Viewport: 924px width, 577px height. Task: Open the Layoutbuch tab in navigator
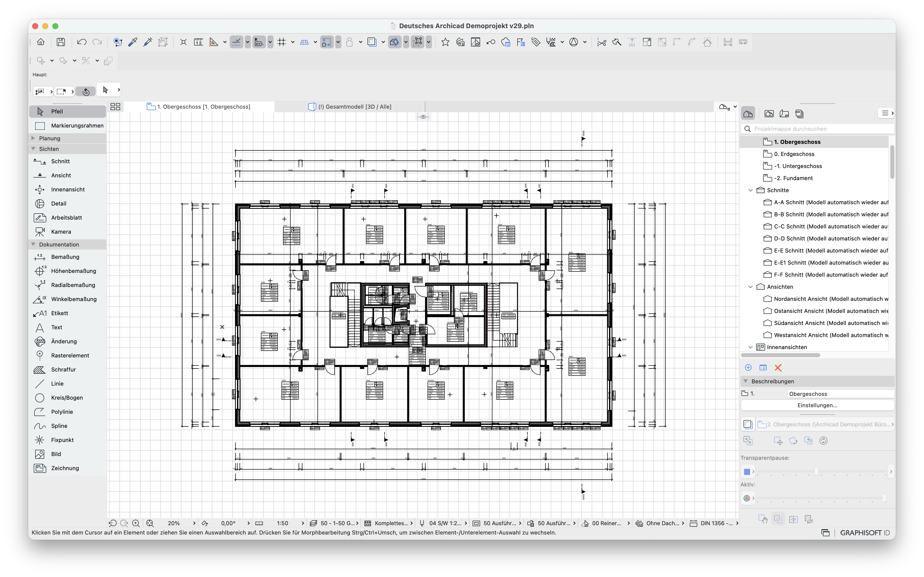coord(784,114)
